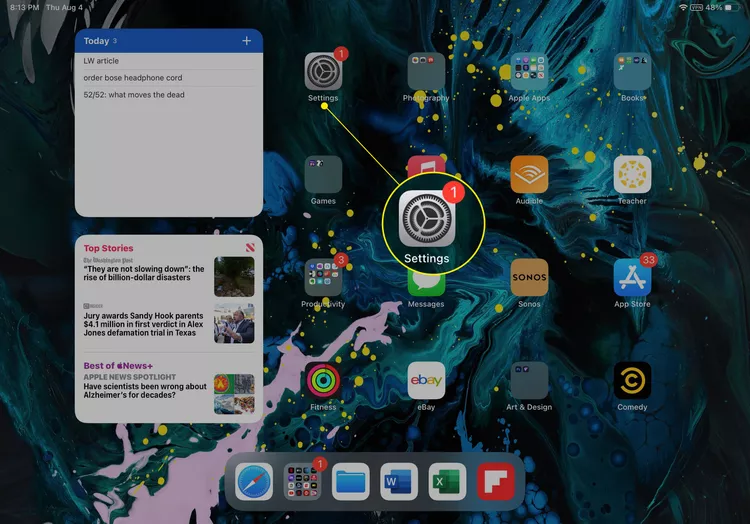Open Safari from the dock
This screenshot has width=750, height=524.
pyautogui.click(x=254, y=481)
